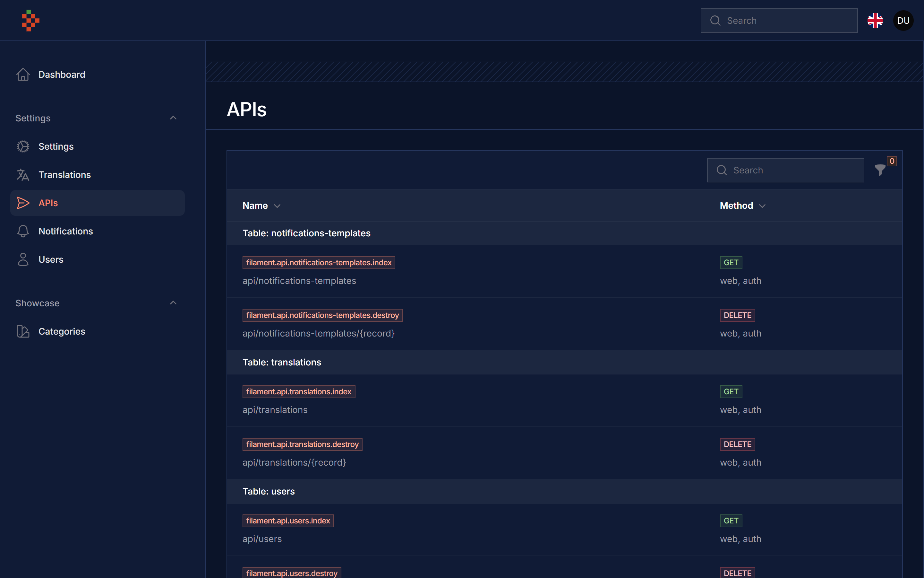Click the api/users path text
Viewport: 924px width, 578px height.
point(262,539)
